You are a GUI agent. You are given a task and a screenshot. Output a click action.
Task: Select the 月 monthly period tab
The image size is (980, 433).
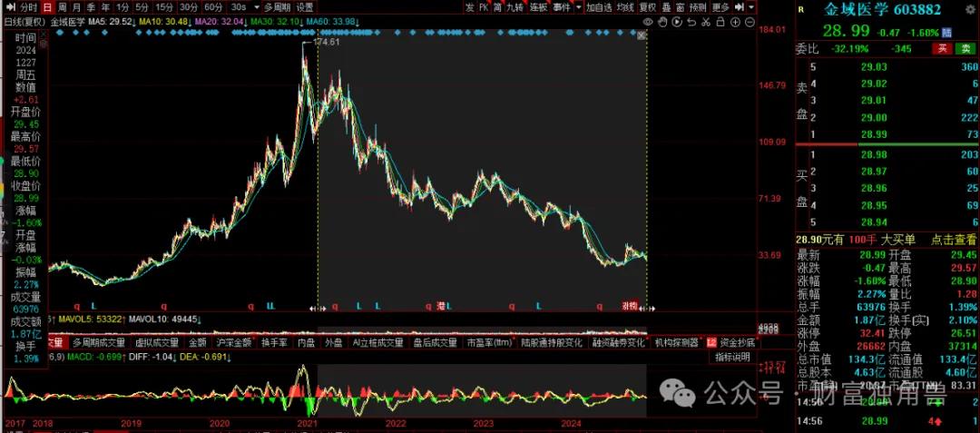point(76,7)
